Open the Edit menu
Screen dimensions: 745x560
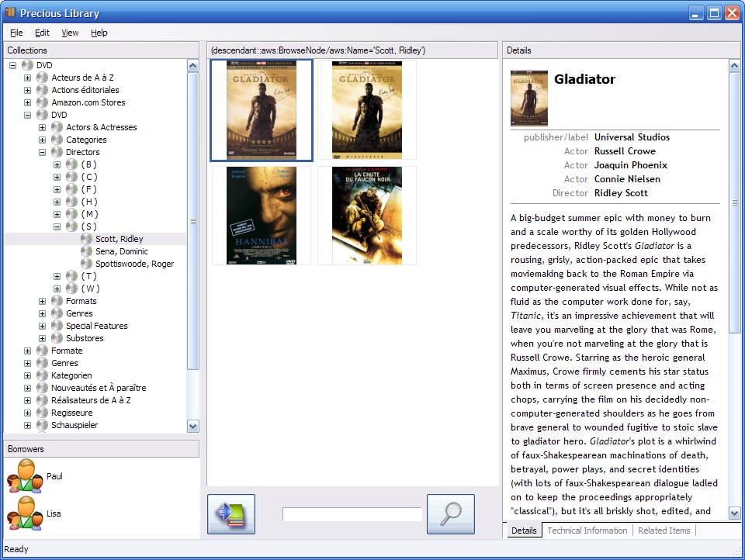point(42,33)
